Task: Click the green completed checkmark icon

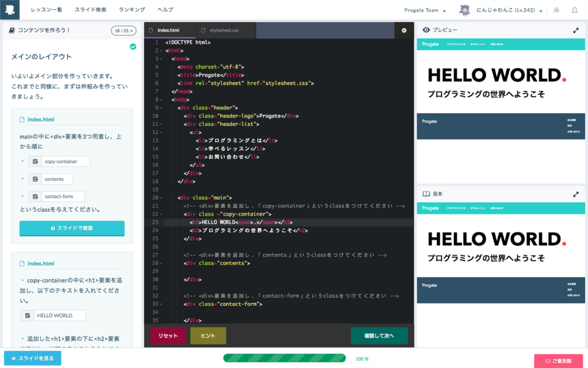Action: 133,47
